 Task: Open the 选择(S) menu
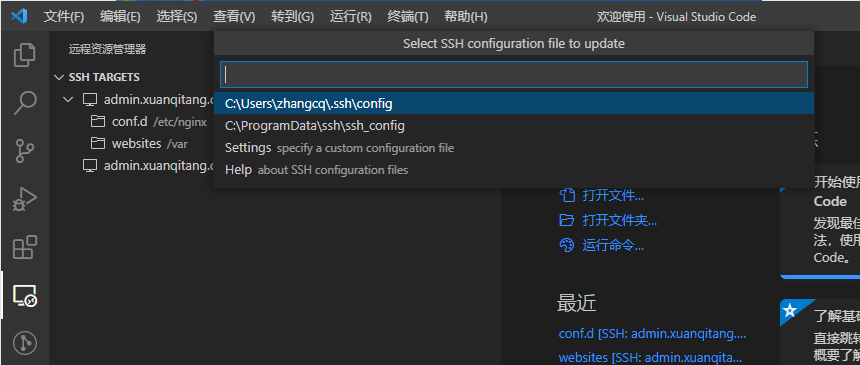pyautogui.click(x=177, y=17)
